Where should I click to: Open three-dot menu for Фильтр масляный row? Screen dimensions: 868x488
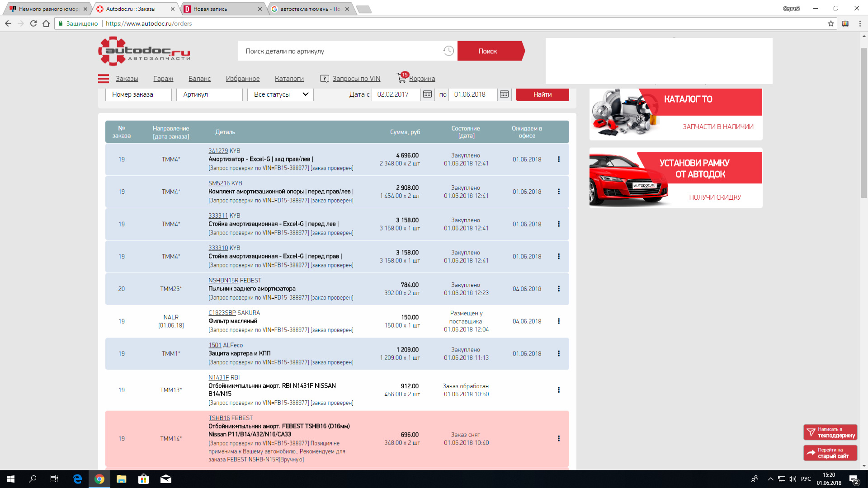[x=558, y=321]
